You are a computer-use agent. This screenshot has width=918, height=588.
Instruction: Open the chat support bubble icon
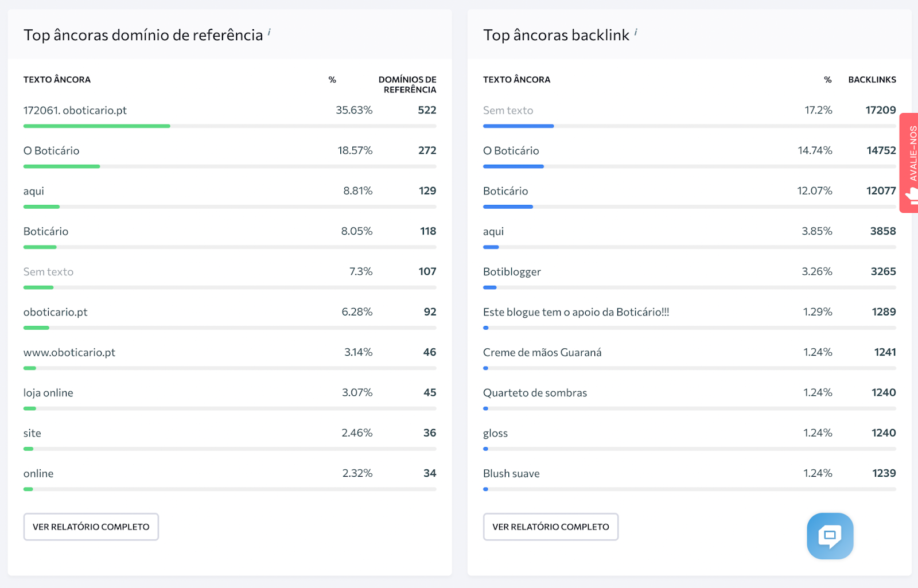click(x=830, y=536)
